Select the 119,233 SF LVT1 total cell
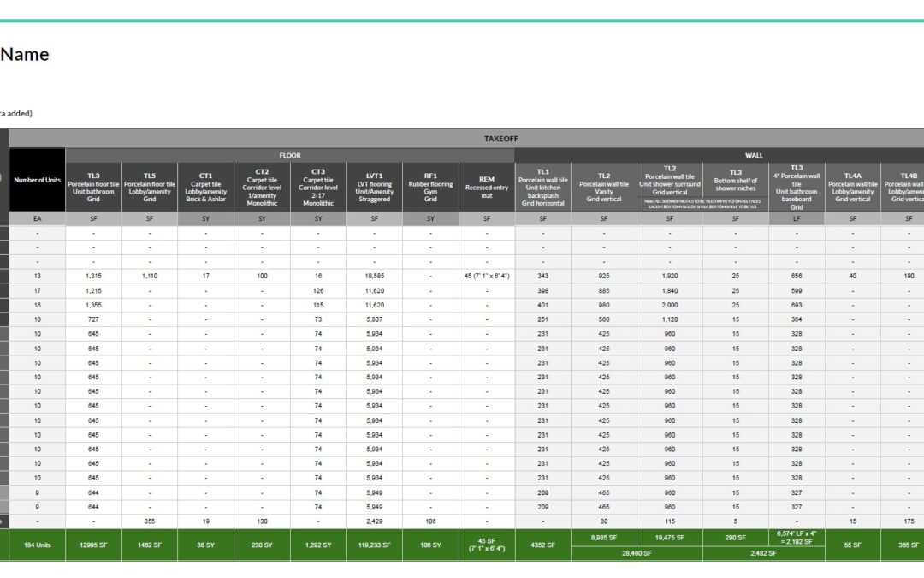This screenshot has width=924, height=578. point(374,544)
